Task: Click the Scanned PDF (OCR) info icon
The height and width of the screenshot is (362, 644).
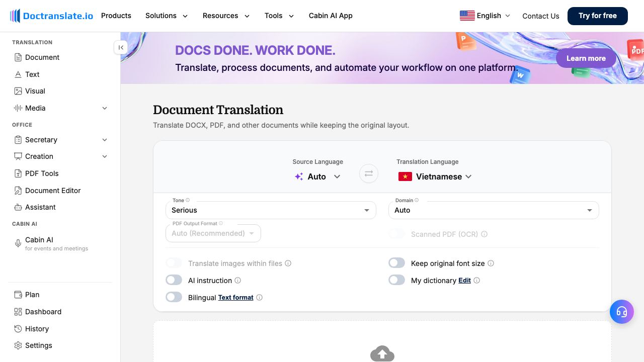Action: (485, 234)
